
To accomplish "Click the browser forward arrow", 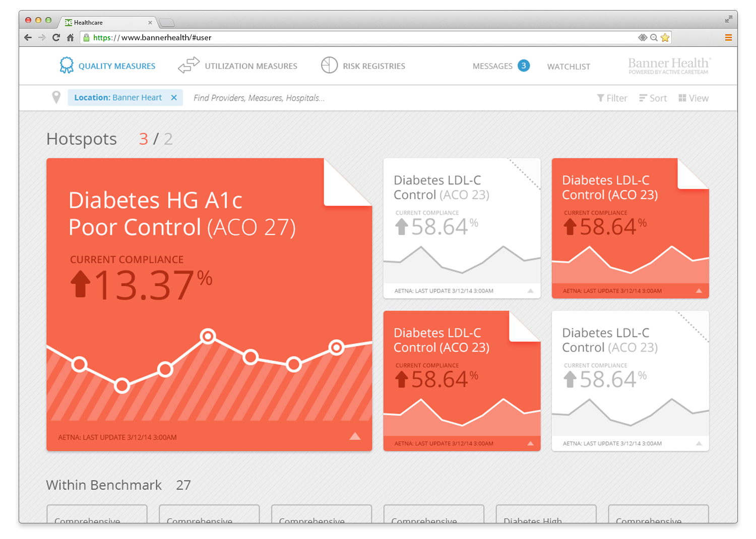I will pyautogui.click(x=42, y=37).
